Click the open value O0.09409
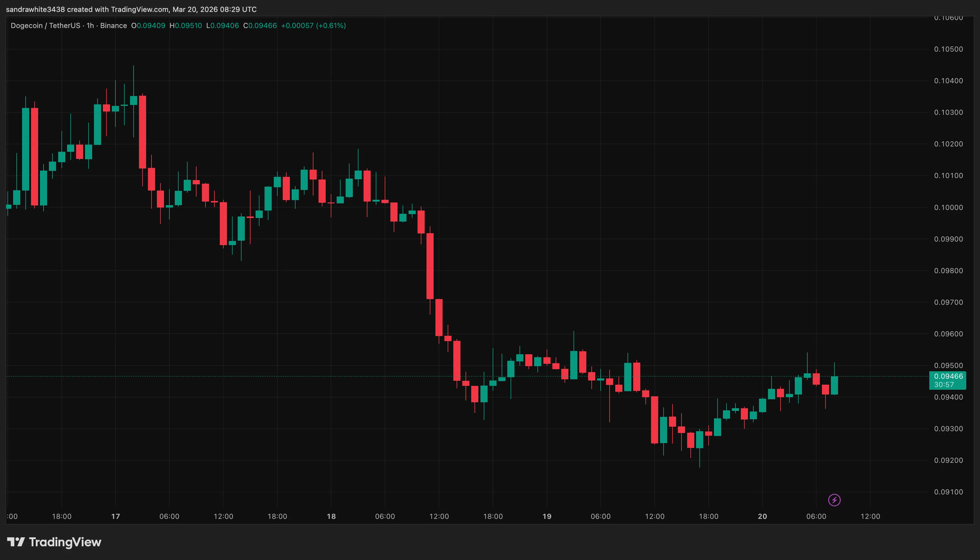The height and width of the screenshot is (560, 980). pyautogui.click(x=148, y=25)
